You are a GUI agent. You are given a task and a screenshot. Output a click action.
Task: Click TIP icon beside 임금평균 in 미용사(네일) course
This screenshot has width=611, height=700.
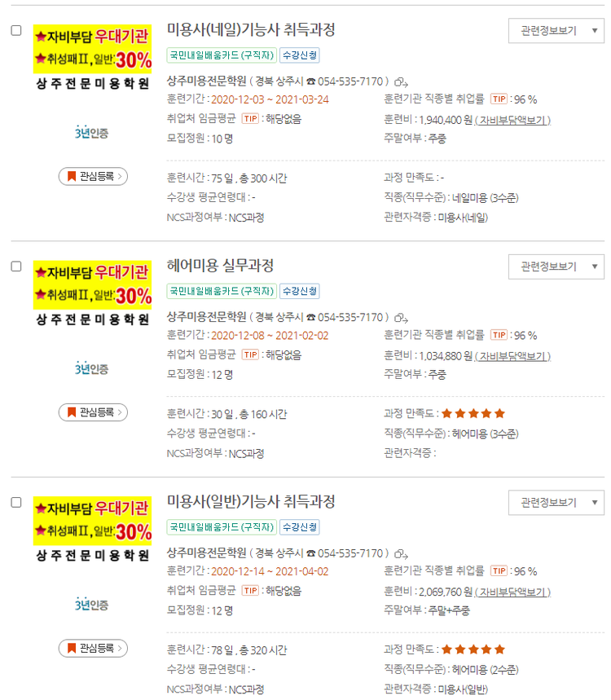(x=250, y=118)
